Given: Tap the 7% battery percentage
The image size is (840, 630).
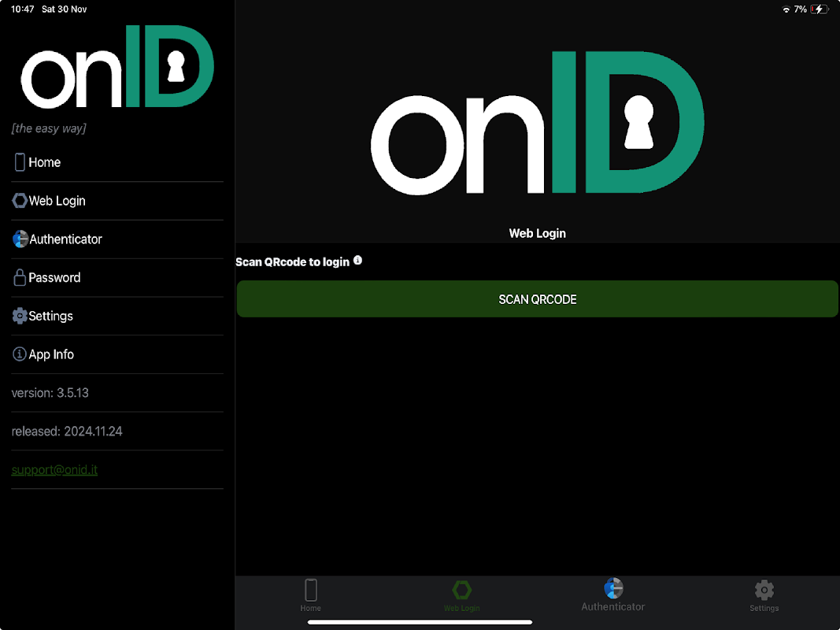Looking at the screenshot, I should (x=801, y=9).
